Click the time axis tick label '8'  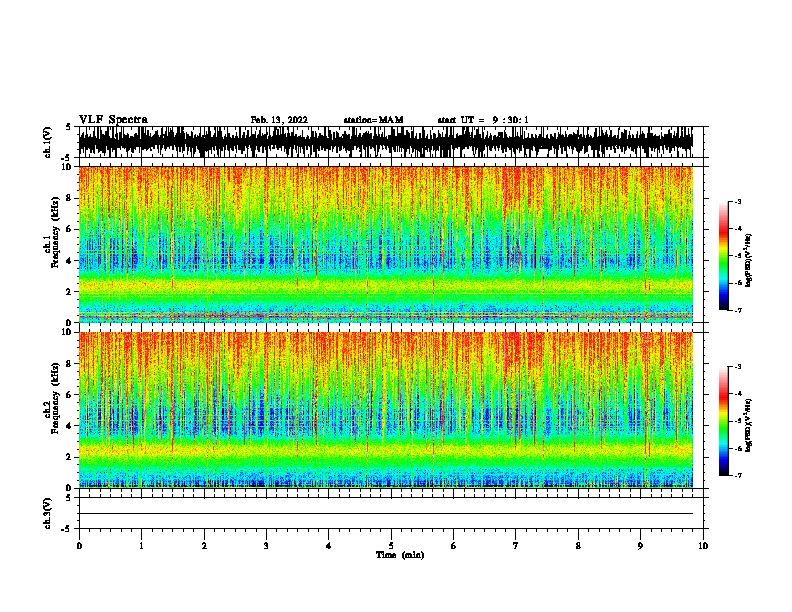(x=578, y=546)
